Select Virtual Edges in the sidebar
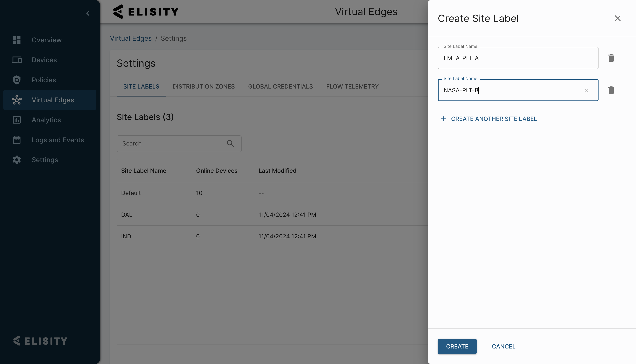The image size is (636, 364). coord(50,100)
